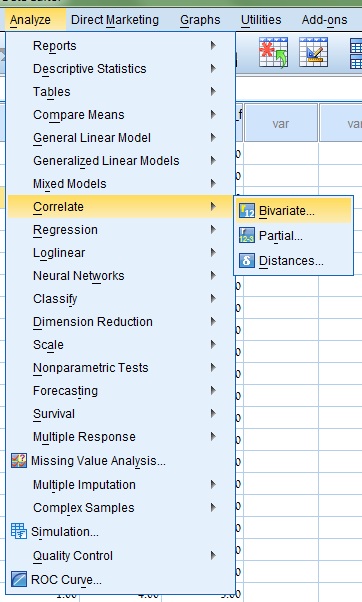Image resolution: width=362 pixels, height=602 pixels.
Task: Click the Simulation table icon
Action: click(x=19, y=531)
